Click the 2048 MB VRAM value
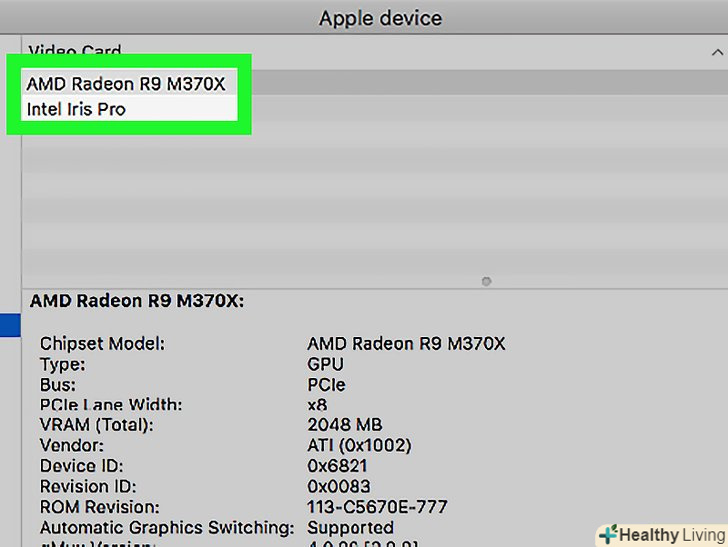The width and height of the screenshot is (728, 547). (x=344, y=425)
